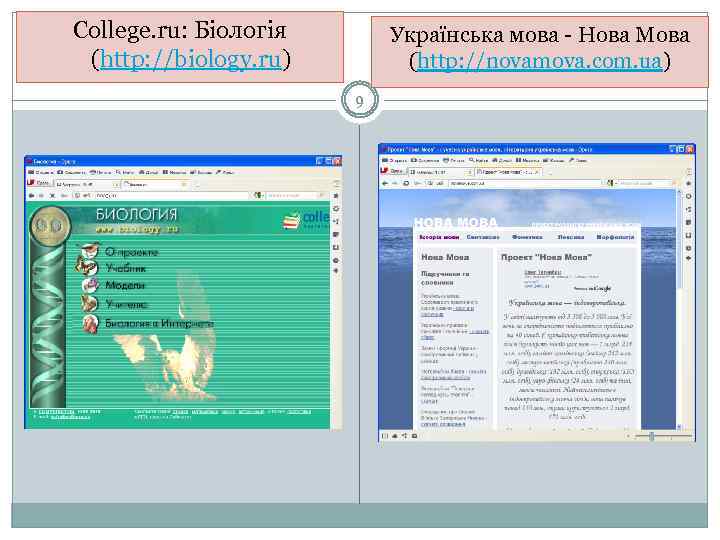Click the 'БИОЛОГИЯ' page header title

coord(136,214)
